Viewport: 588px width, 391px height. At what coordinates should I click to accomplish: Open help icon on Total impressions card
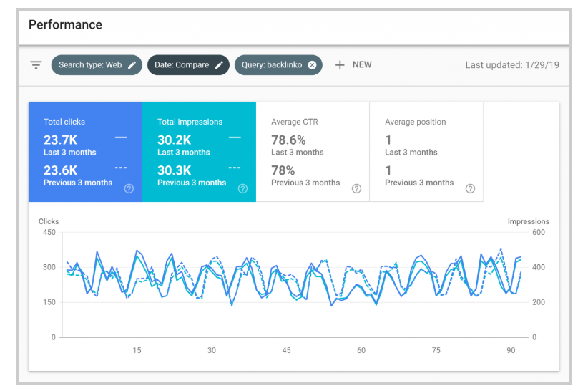tap(242, 188)
